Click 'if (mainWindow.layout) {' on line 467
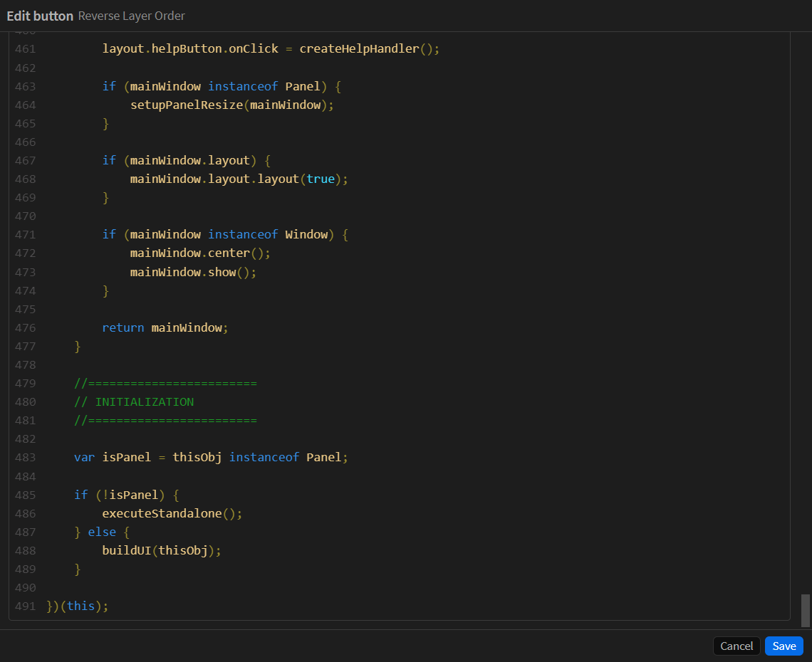Viewport: 812px width, 662px height. coord(187,160)
